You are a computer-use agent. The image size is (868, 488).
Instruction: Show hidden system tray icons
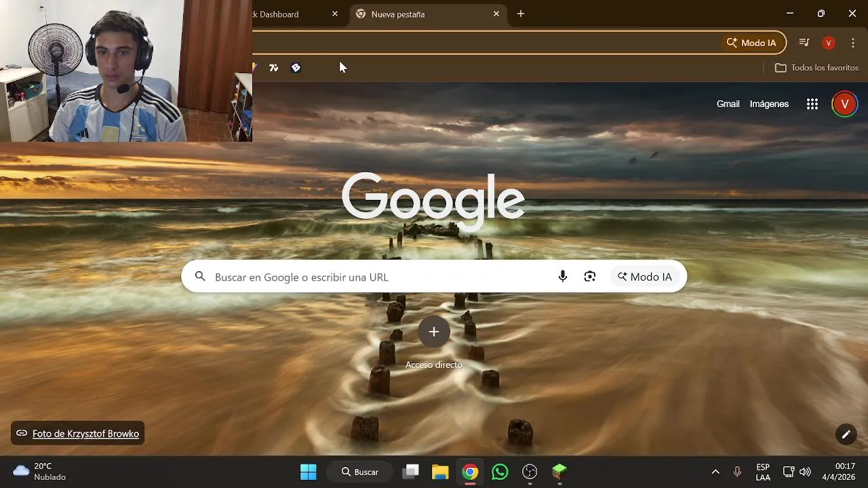pyautogui.click(x=715, y=472)
